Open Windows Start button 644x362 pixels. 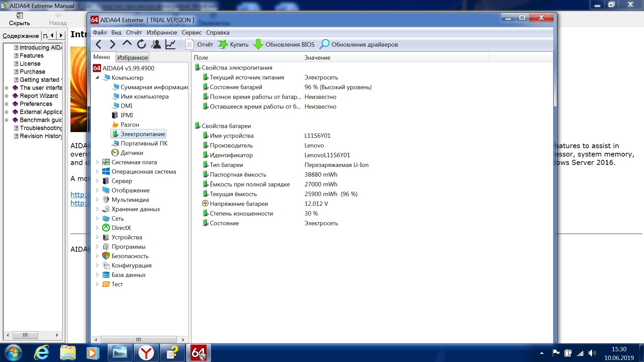pos(13,353)
